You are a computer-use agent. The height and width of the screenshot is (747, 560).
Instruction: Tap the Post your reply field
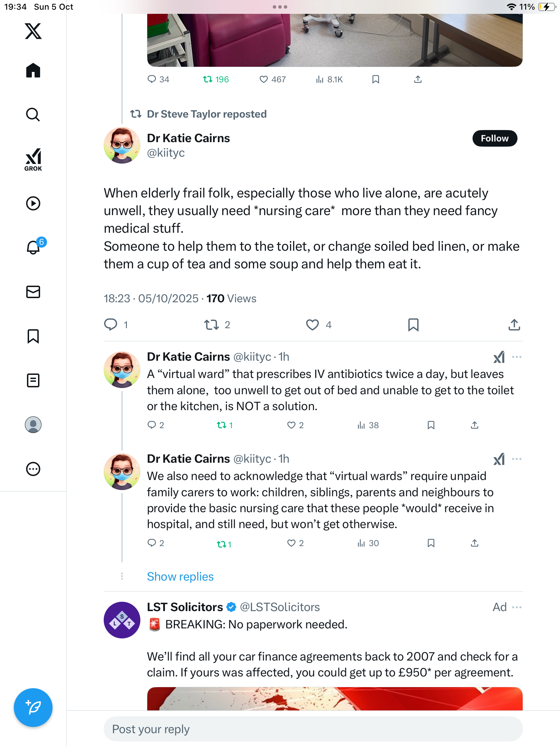pos(313,729)
